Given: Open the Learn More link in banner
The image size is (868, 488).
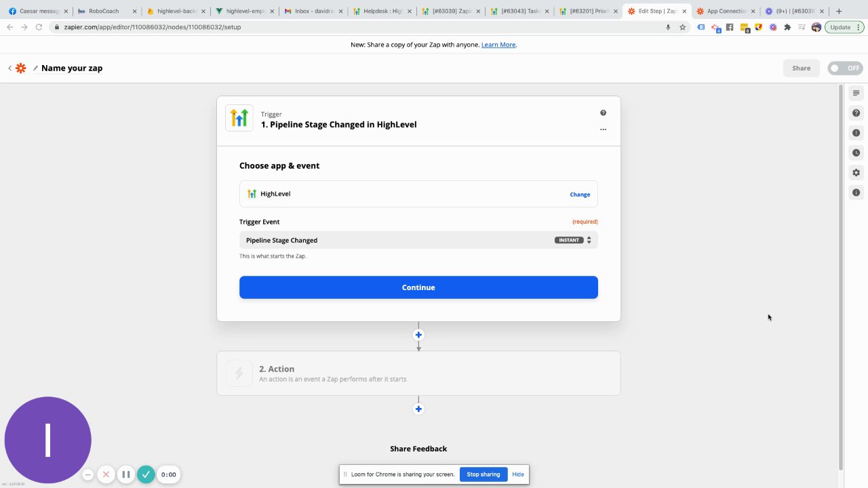Looking at the screenshot, I should click(x=498, y=45).
